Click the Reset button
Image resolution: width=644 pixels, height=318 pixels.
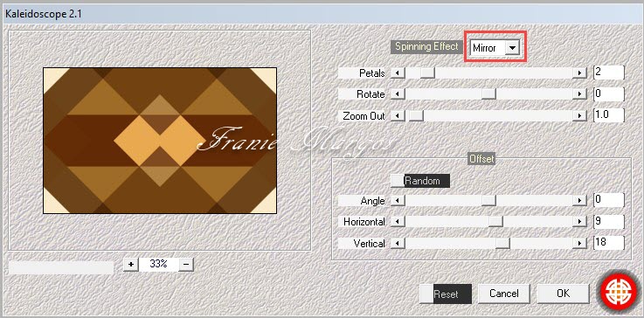pos(446,294)
